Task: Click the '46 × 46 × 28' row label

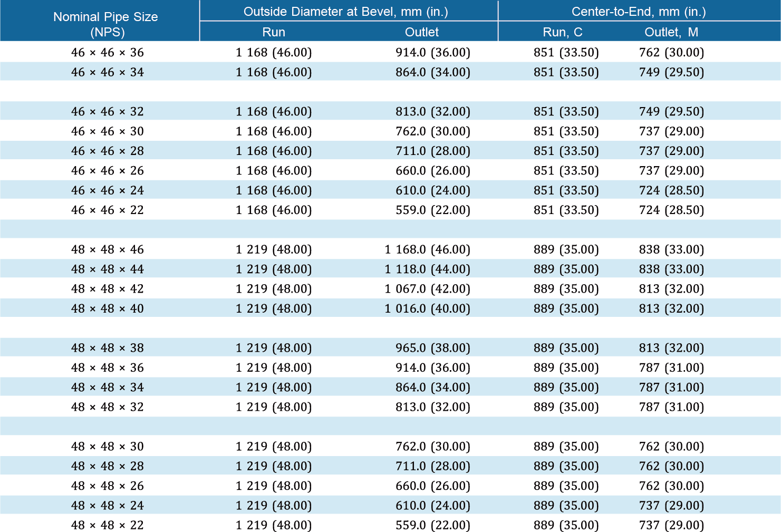Action: tap(108, 151)
